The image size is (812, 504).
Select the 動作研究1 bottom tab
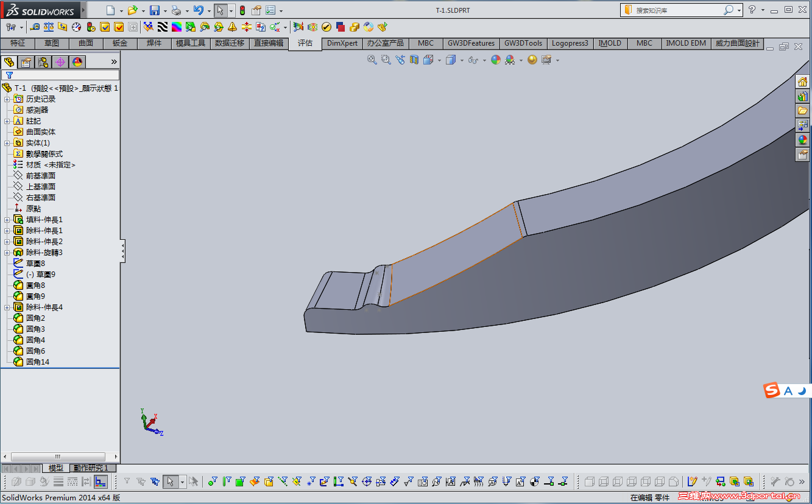pyautogui.click(x=91, y=468)
